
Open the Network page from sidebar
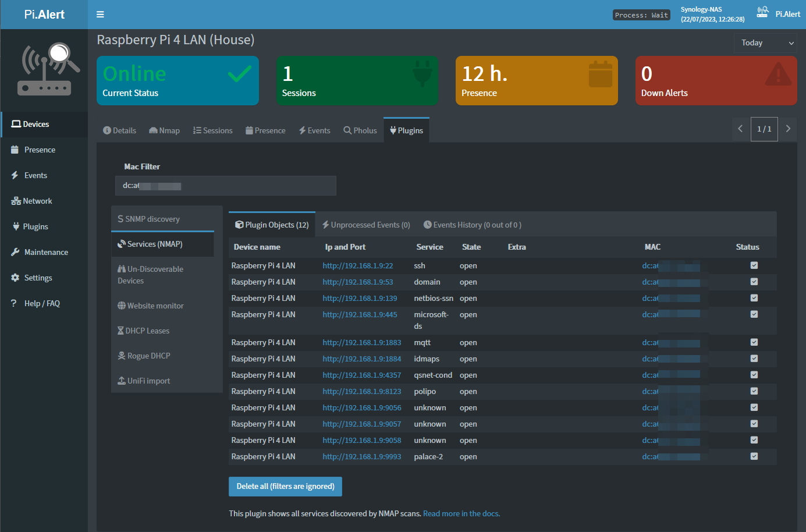[x=37, y=201]
